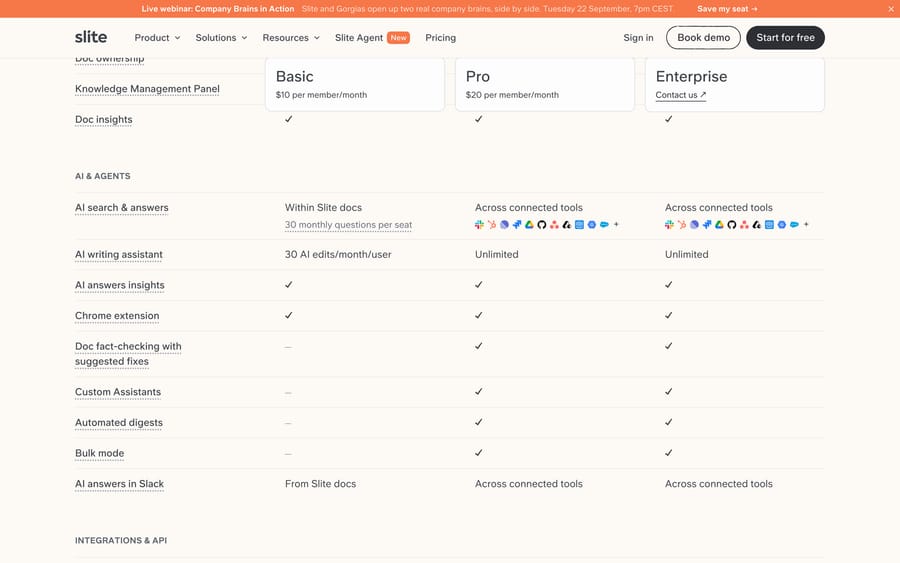
Task: Click 'From Slite docs' text
Action: 320,484
